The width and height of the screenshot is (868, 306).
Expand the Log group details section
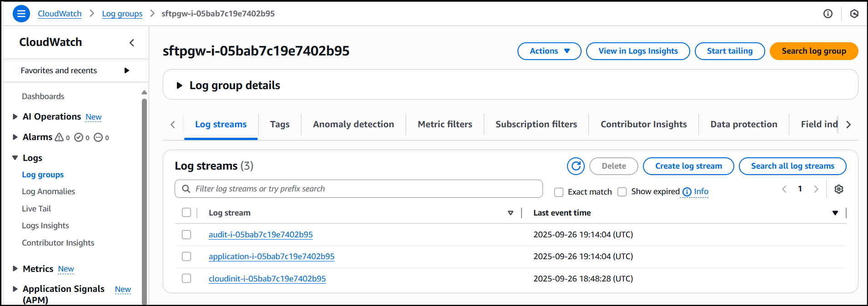click(180, 85)
